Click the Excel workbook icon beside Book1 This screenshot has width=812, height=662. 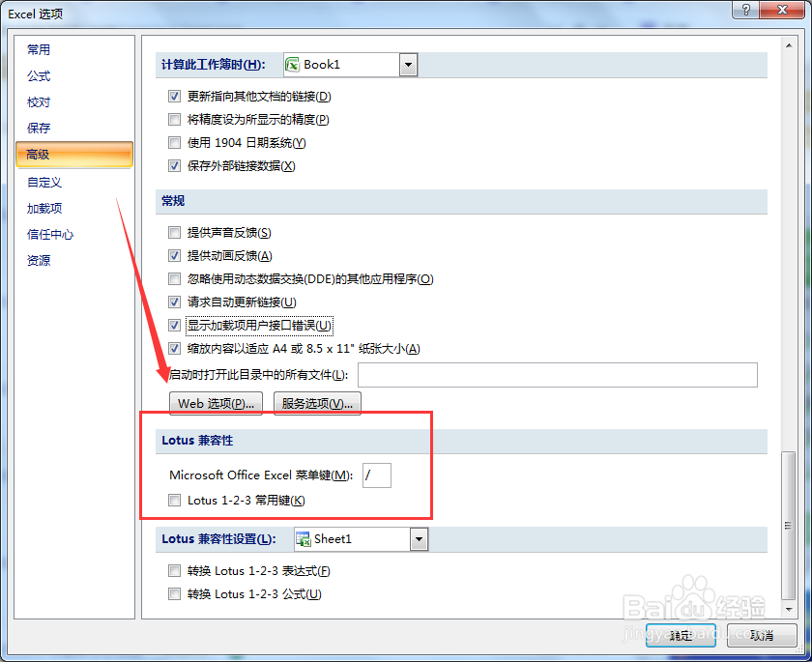[x=293, y=65]
